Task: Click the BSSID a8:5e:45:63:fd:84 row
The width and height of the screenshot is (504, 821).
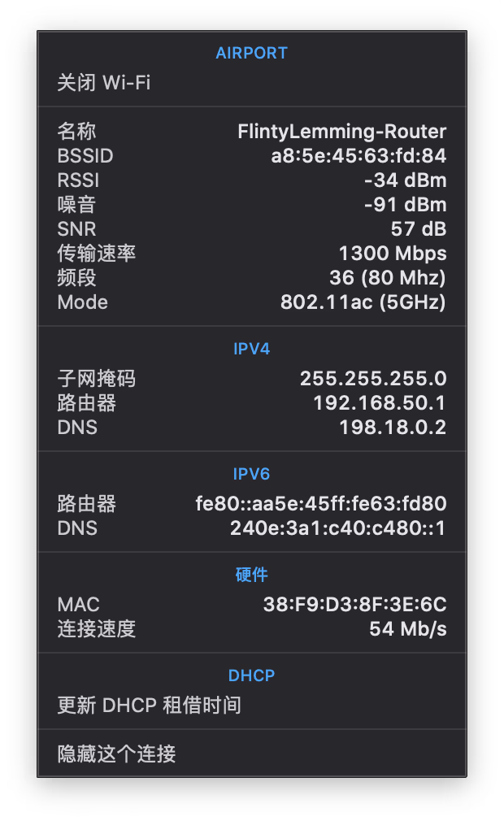Action: 252,156
